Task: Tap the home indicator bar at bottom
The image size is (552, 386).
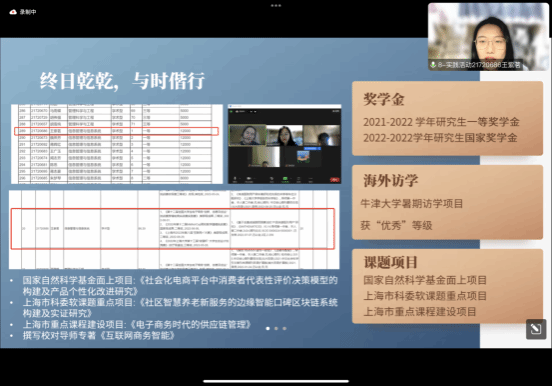Action: click(x=276, y=381)
